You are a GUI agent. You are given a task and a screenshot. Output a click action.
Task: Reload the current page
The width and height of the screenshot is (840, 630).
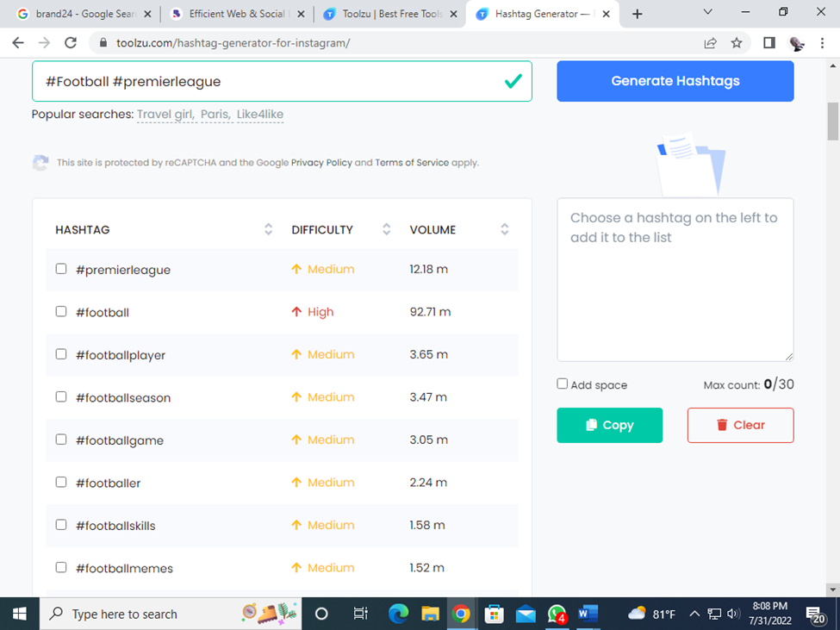coord(70,43)
